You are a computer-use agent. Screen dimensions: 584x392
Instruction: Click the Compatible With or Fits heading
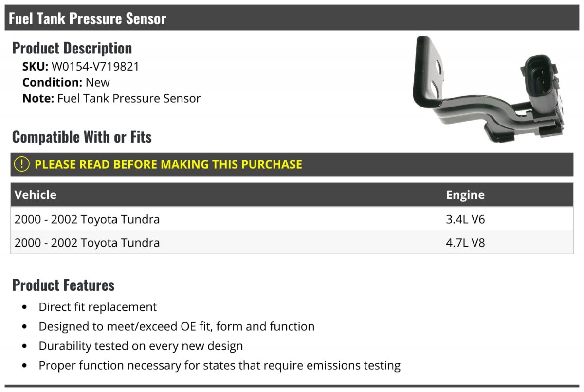82,137
